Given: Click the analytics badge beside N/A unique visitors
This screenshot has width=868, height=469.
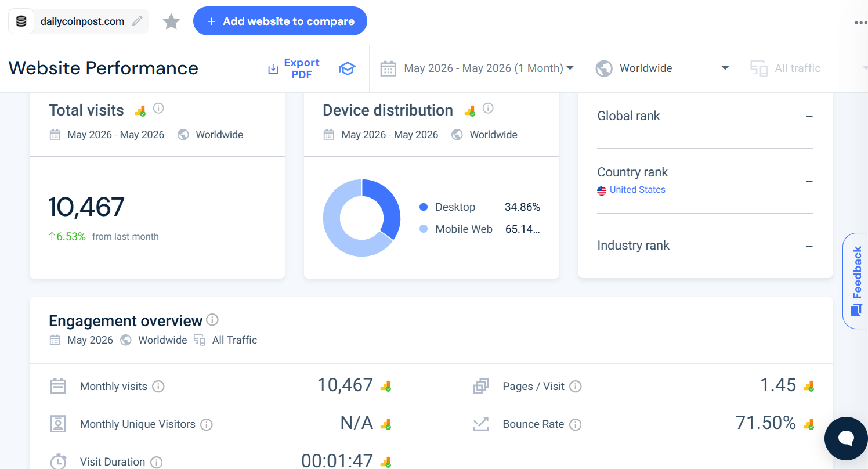Looking at the screenshot, I should (386, 424).
